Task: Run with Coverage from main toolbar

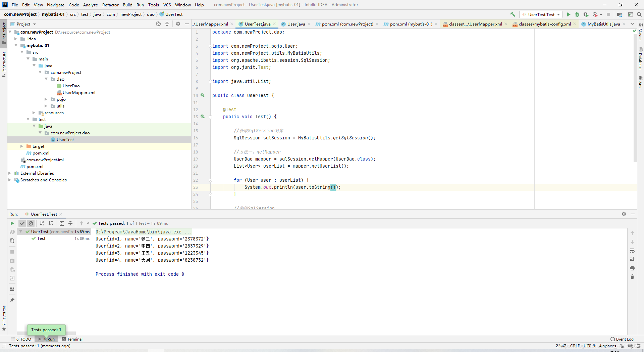Action: (x=586, y=14)
